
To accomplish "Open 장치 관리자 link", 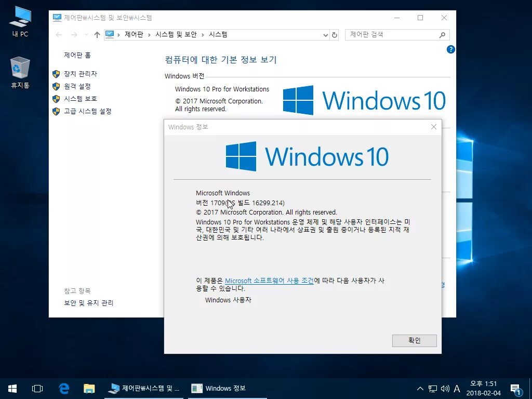I will click(x=81, y=74).
